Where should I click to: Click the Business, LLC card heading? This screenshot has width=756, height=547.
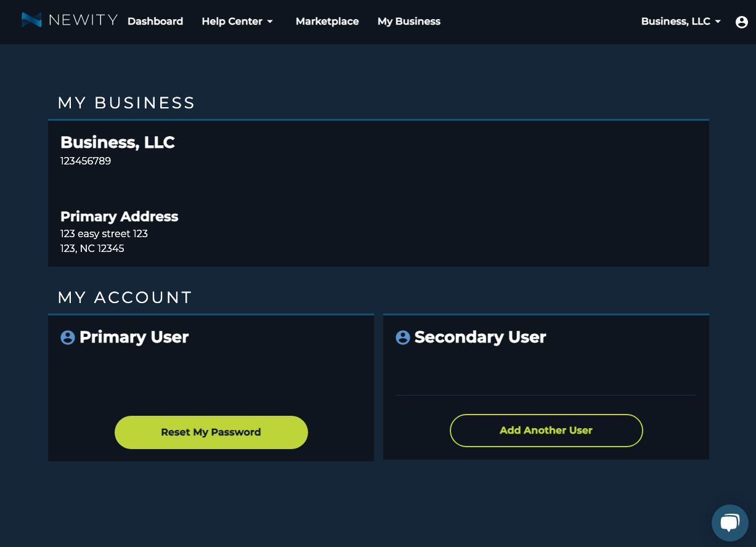pyautogui.click(x=118, y=142)
